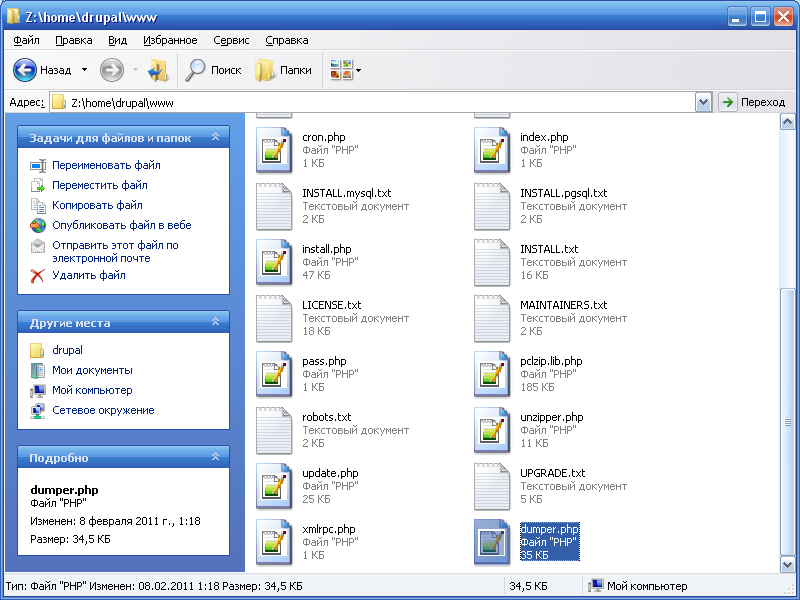Open the Справка menu
This screenshot has width=800, height=600.
click(x=287, y=40)
